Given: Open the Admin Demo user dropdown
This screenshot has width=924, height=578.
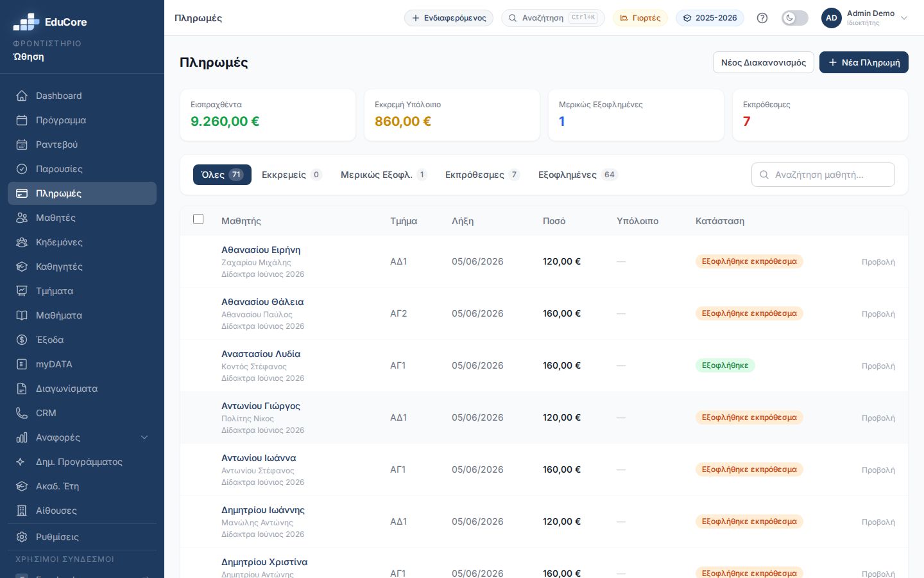Looking at the screenshot, I should point(865,18).
